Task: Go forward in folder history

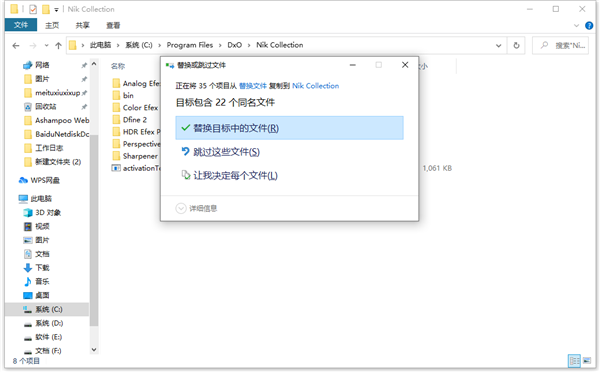Action: pyautogui.click(x=33, y=46)
